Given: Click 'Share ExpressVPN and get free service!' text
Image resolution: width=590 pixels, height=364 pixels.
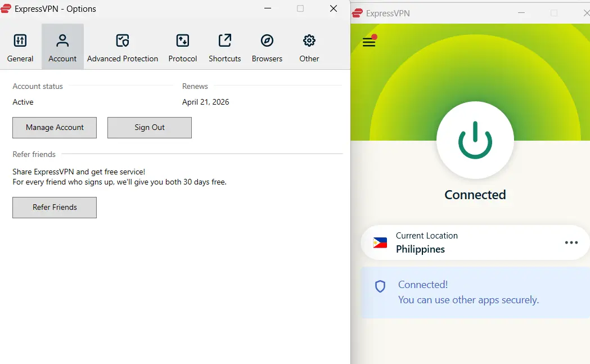Looking at the screenshot, I should coord(79,172).
